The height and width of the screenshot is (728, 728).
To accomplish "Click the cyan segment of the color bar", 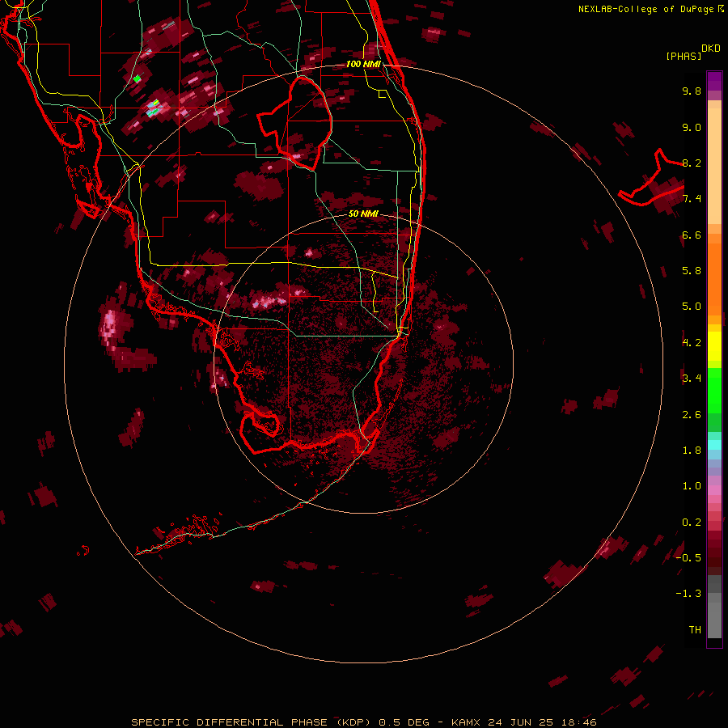I will [x=714, y=445].
